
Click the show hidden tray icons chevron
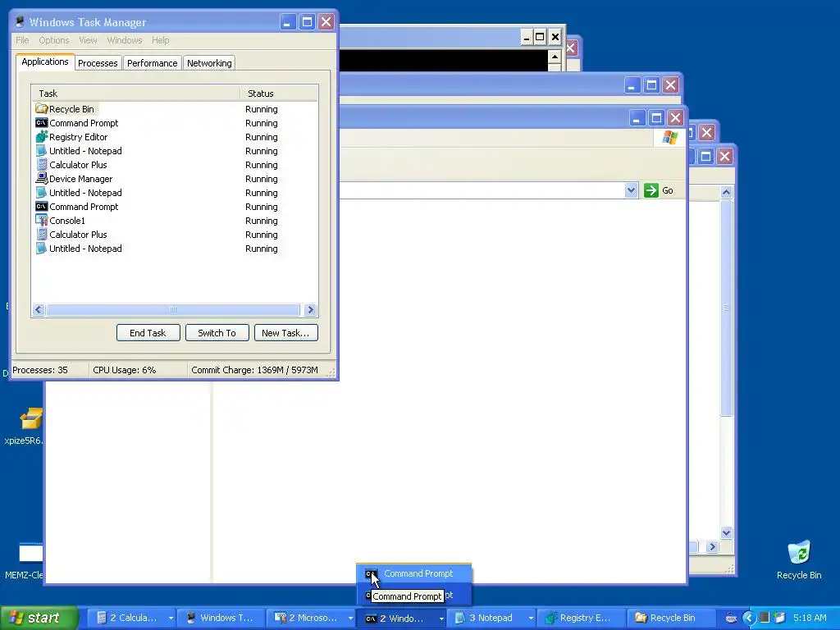748,618
